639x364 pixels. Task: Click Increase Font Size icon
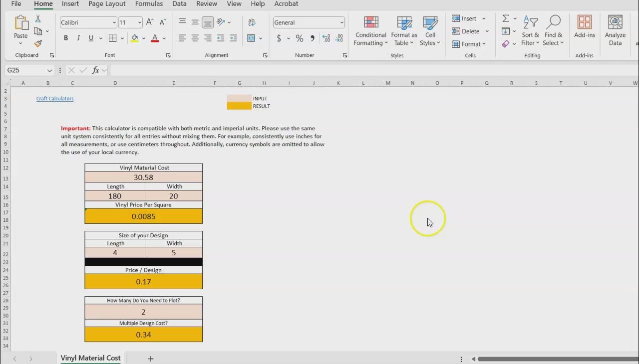[x=150, y=22]
